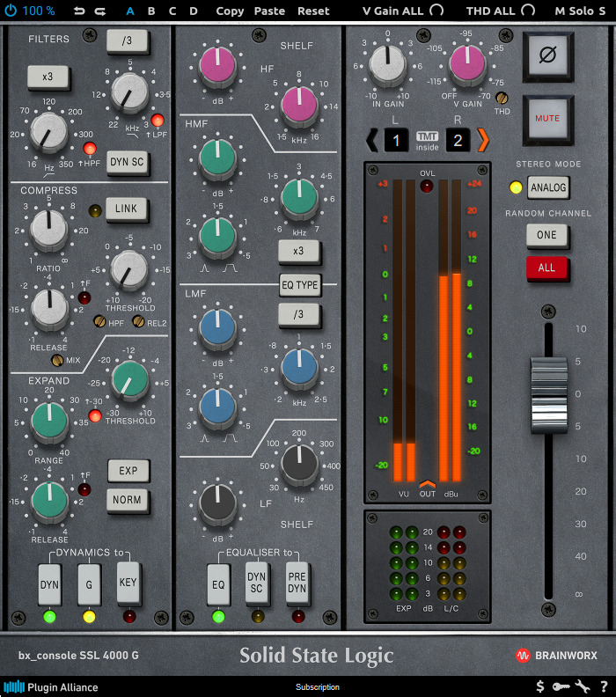Select preset slot C

click(x=172, y=11)
